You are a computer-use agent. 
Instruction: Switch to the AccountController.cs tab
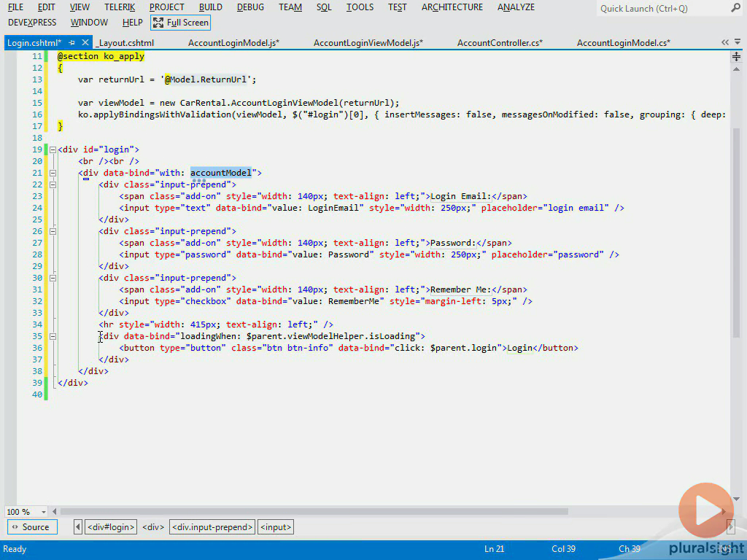(500, 43)
